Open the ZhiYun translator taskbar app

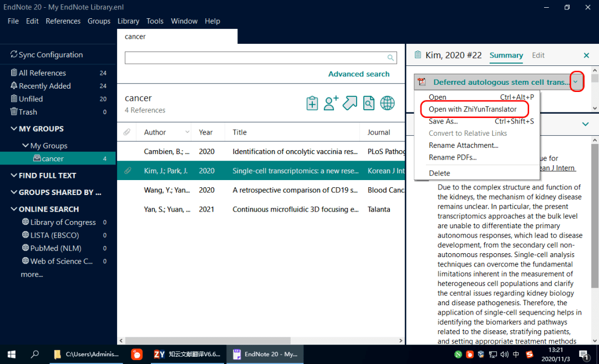189,355
